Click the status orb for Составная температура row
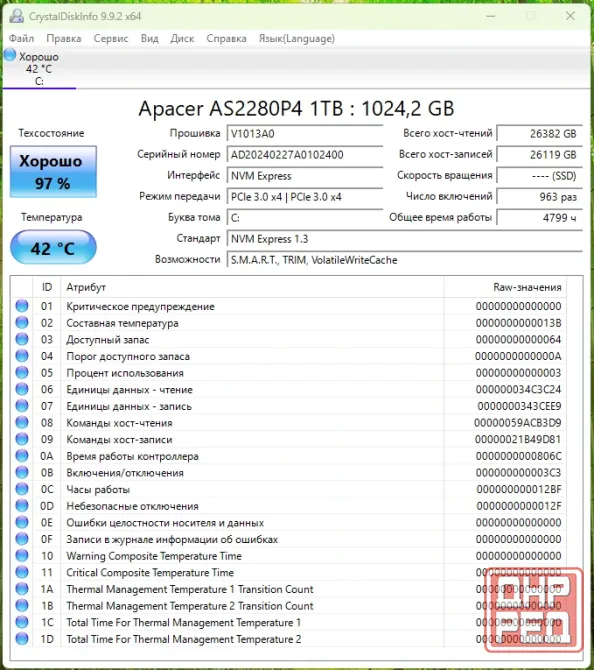 click(22, 323)
